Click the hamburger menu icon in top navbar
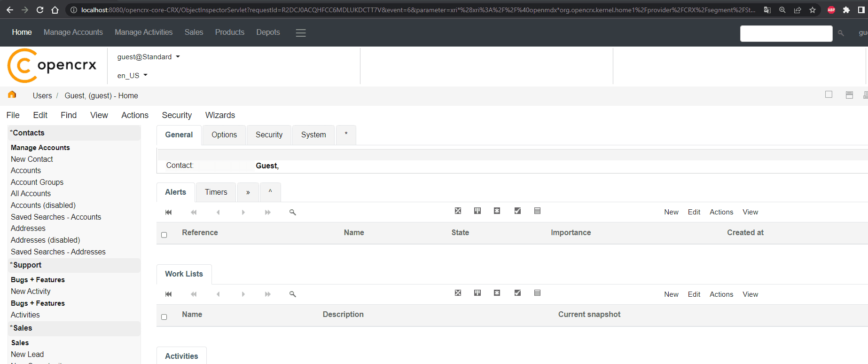The image size is (868, 364). pyautogui.click(x=301, y=33)
